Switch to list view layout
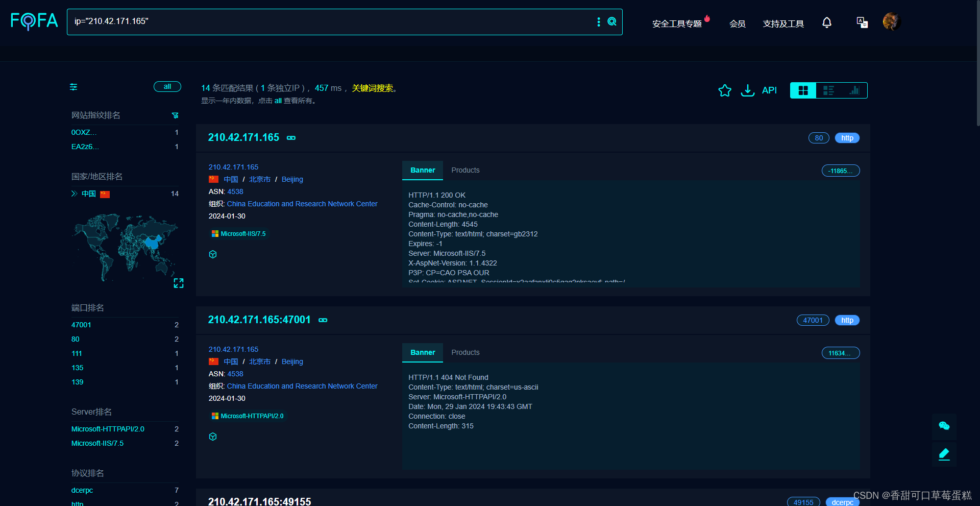Image resolution: width=980 pixels, height=506 pixels. [x=829, y=90]
